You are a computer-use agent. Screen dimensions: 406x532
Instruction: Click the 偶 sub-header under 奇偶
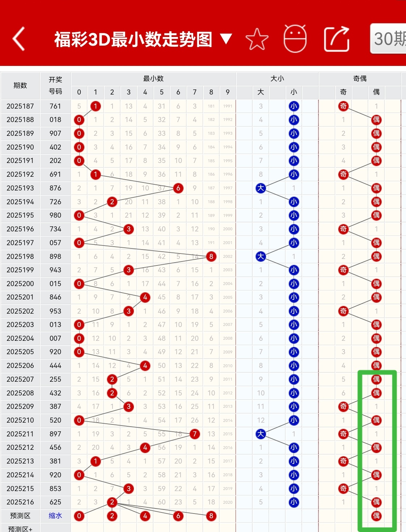coord(376,92)
